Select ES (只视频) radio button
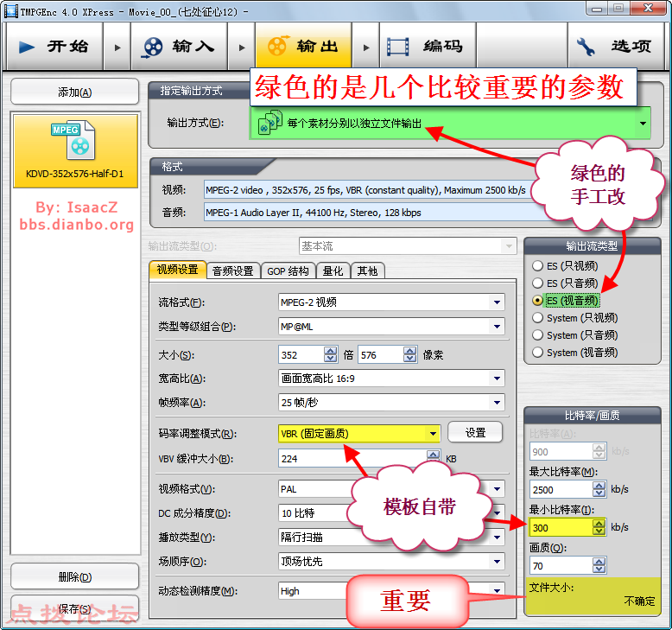 tap(537, 266)
